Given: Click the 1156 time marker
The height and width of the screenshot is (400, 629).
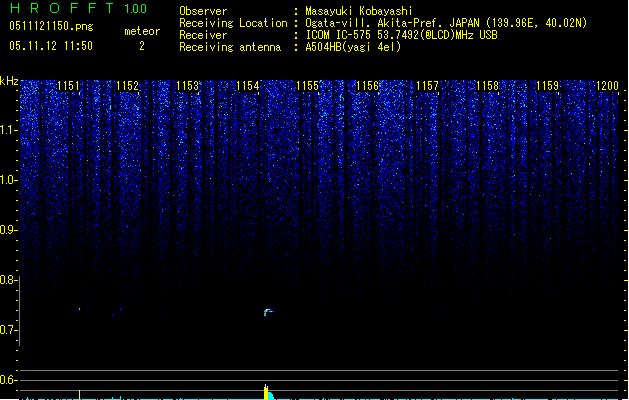Looking at the screenshot, I should pos(367,85).
